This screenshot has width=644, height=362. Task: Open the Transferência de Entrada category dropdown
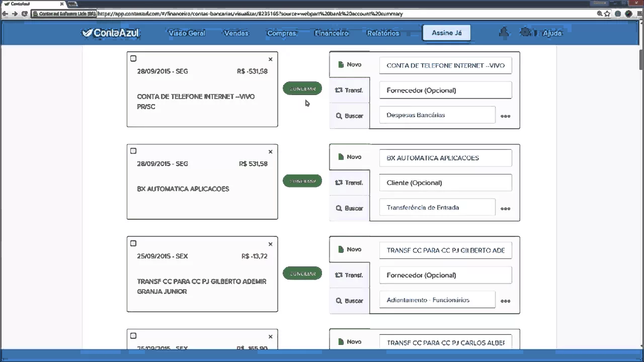pyautogui.click(x=437, y=208)
